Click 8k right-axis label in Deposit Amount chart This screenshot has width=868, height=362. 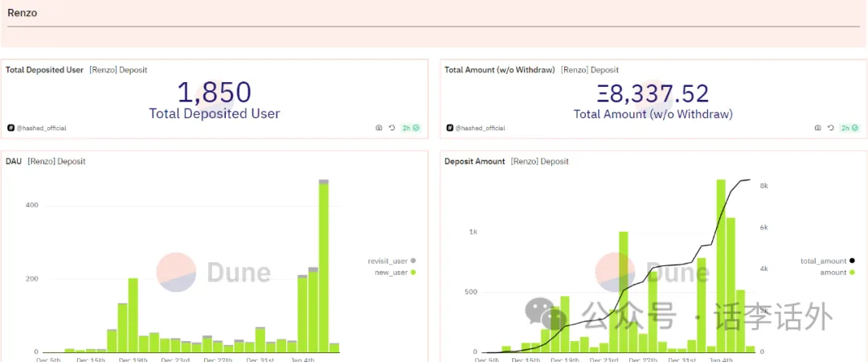tap(764, 186)
